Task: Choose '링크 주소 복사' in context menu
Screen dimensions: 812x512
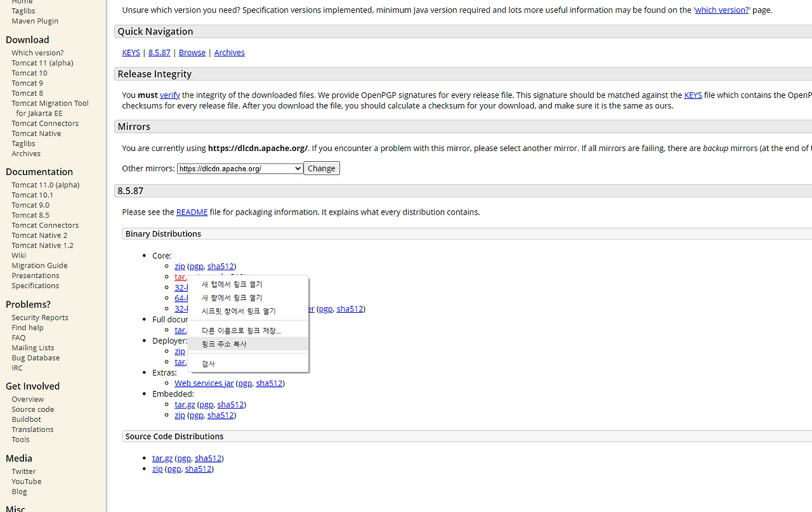Action: 248,344
